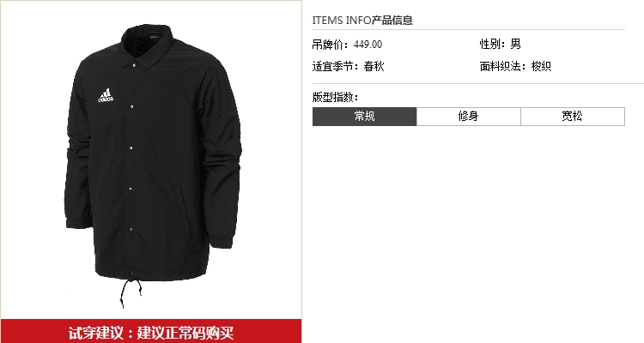
Task: Click the 面料织法: 梭织 label
Action: (x=515, y=66)
